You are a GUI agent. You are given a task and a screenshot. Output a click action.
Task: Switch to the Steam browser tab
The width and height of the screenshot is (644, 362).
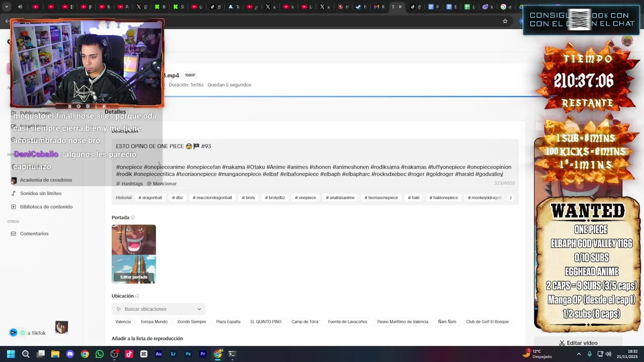[x=359, y=7]
